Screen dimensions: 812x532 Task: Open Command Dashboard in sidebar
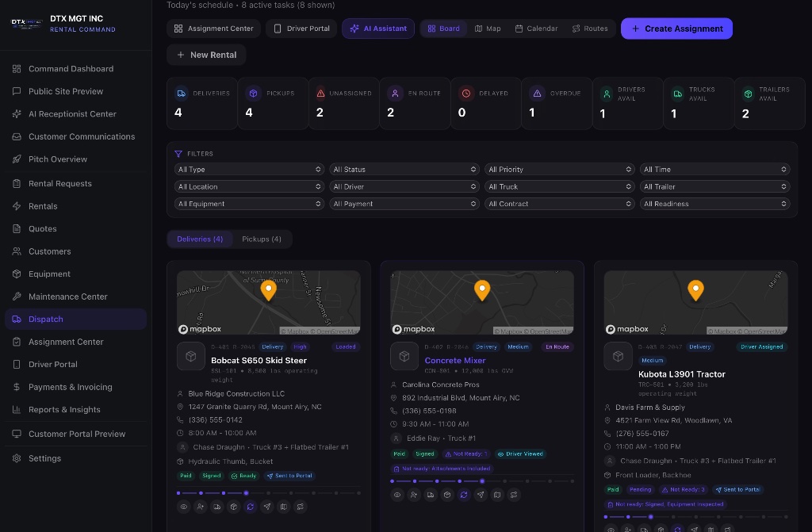click(75, 69)
